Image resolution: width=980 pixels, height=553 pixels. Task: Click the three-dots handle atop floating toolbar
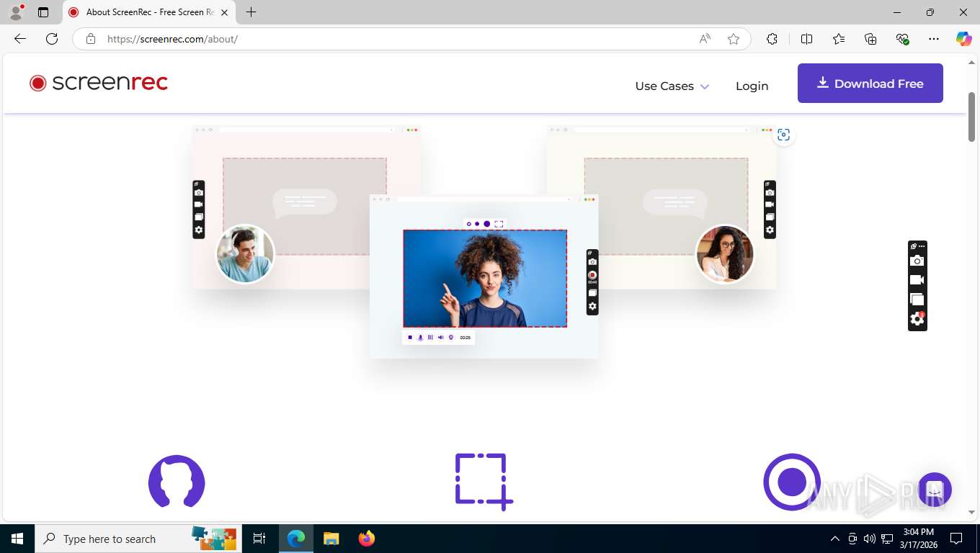point(922,246)
